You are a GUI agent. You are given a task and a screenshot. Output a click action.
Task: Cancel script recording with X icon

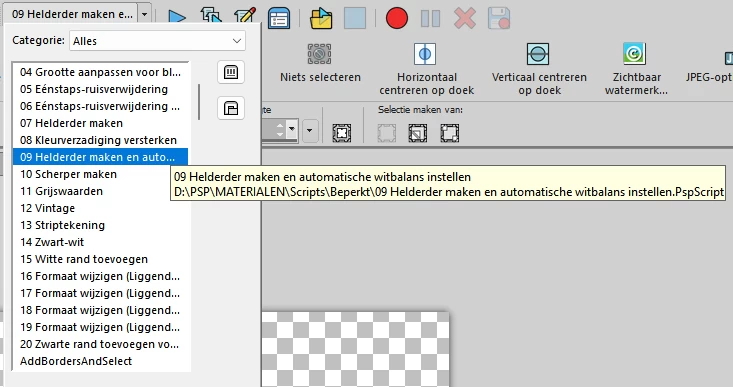coord(465,18)
